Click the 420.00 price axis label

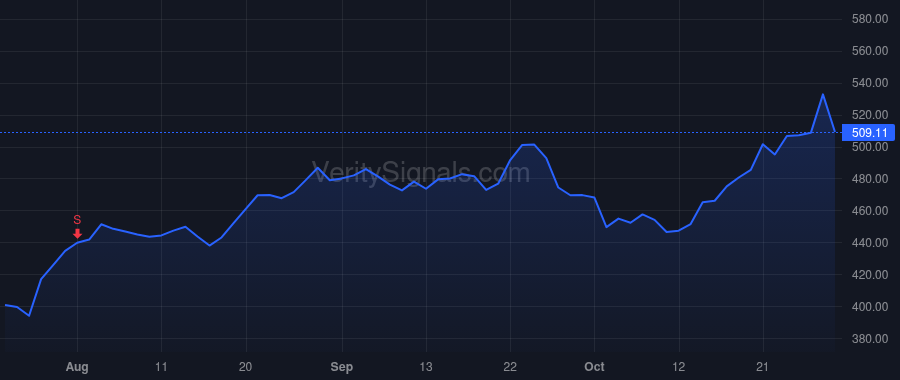(870, 275)
